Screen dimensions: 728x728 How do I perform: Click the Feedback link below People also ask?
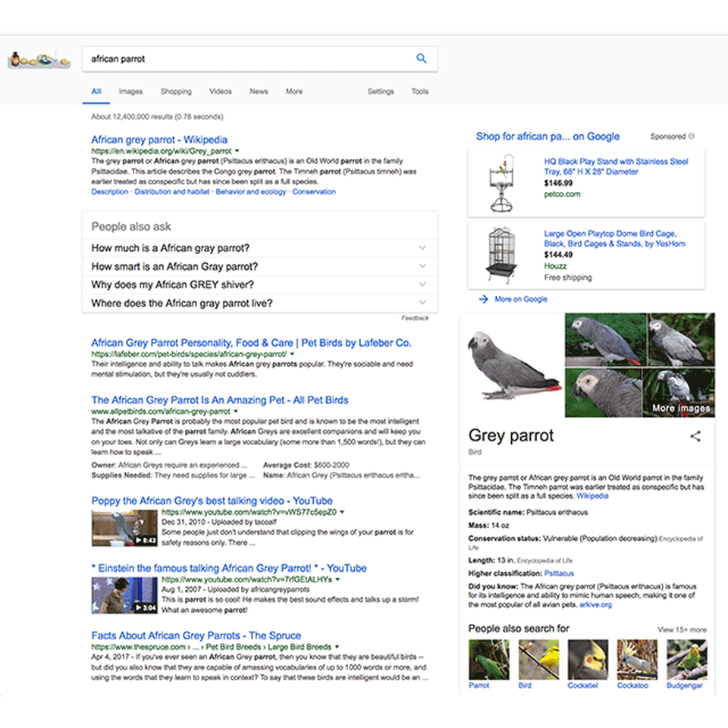click(x=415, y=318)
